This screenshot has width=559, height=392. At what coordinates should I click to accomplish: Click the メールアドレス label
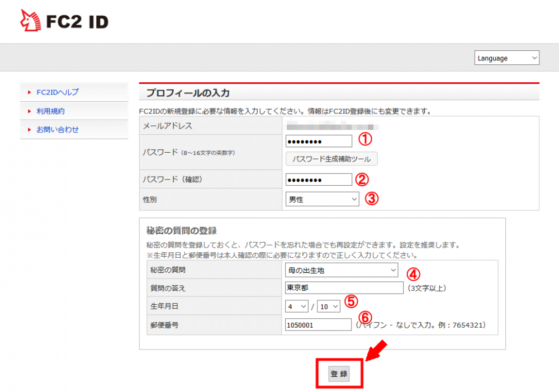[x=167, y=126]
